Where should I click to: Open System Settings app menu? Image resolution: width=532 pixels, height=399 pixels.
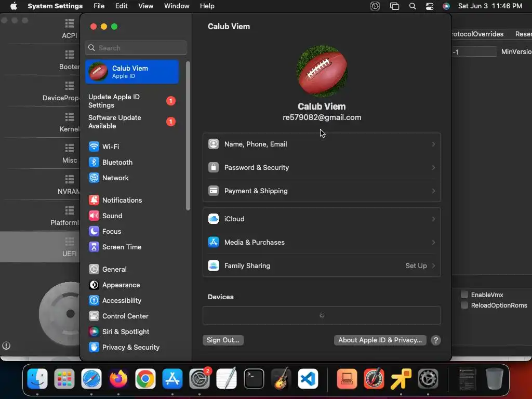click(55, 6)
